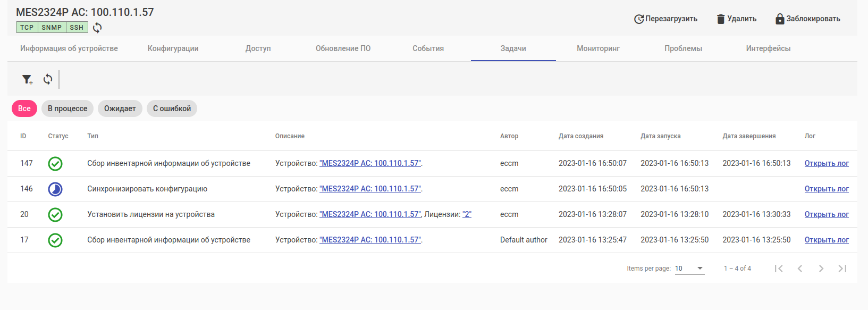Open the items per page dropdown
This screenshot has height=310, width=868.
tap(689, 269)
